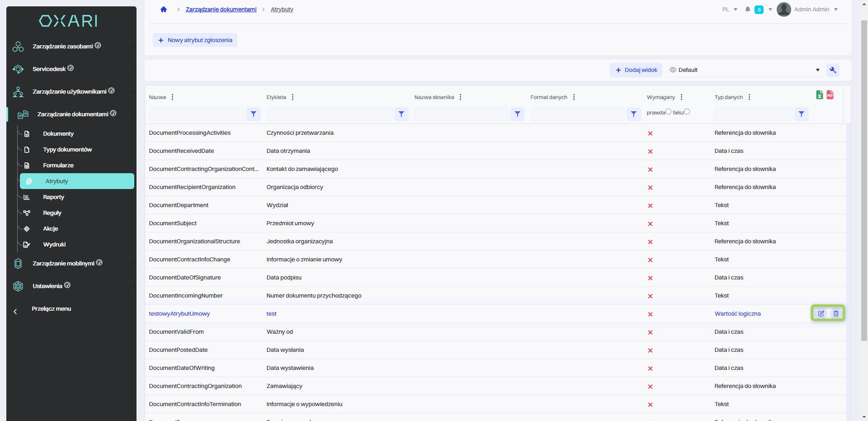
Task: Export table to PDF file
Action: point(830,95)
